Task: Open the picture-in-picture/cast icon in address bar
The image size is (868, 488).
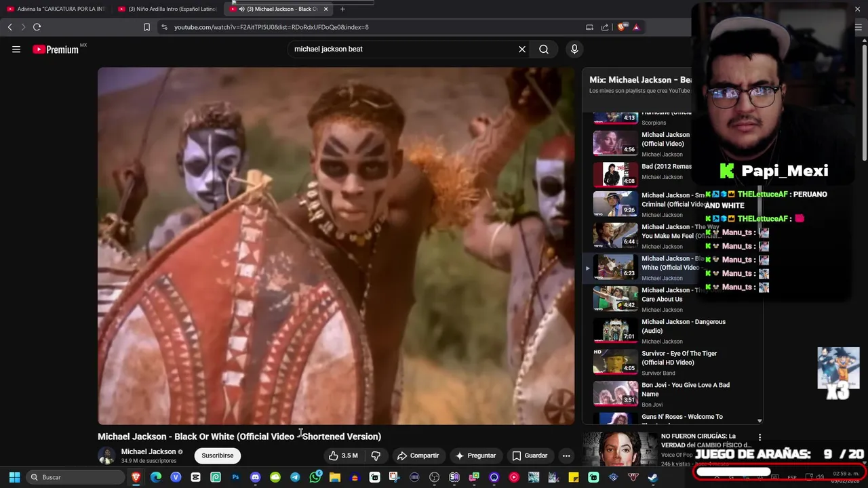Action: tap(589, 27)
